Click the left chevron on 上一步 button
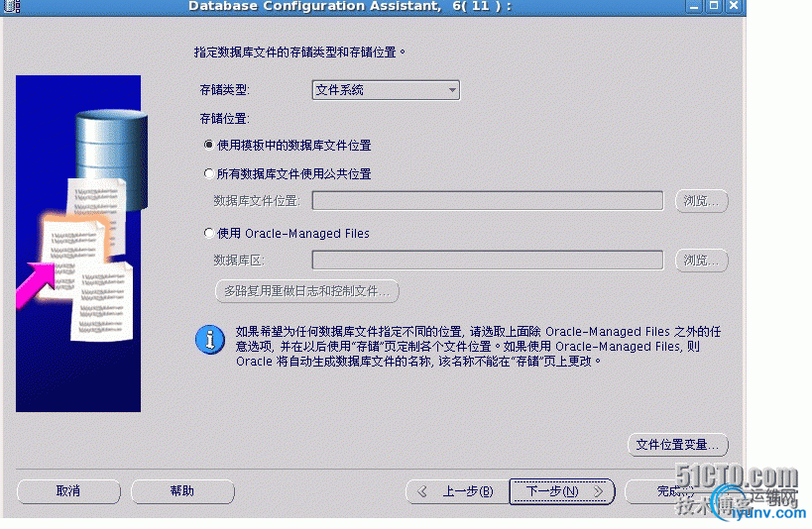 (x=422, y=491)
